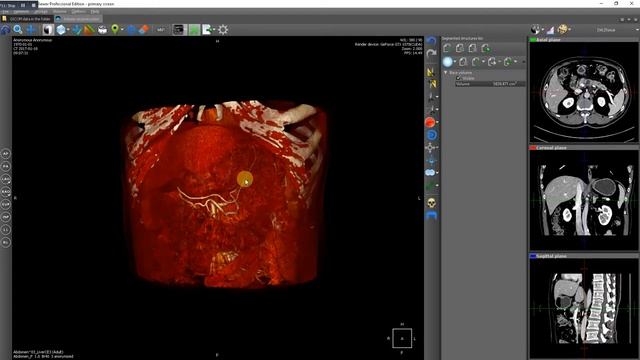Click the green Axial plane color marker
This screenshot has width=640, height=360.
tap(533, 40)
